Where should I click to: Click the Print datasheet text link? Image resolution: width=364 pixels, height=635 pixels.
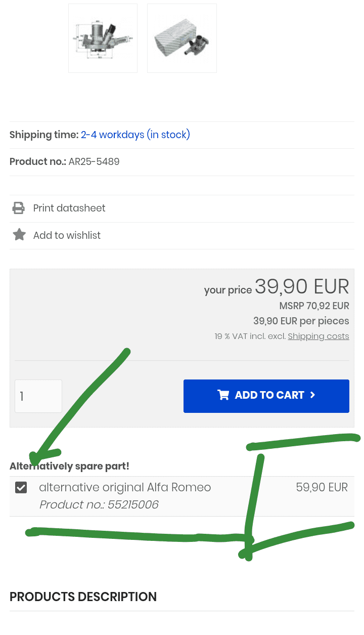coord(69,208)
